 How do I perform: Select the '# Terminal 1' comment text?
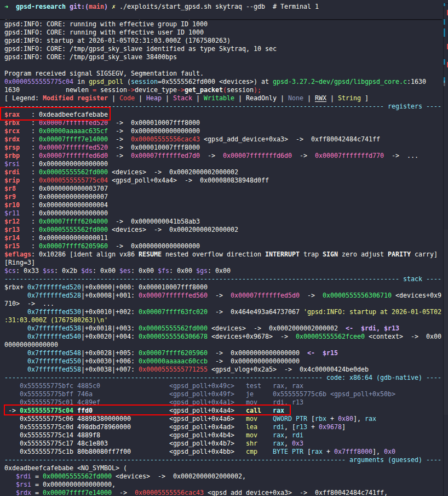[x=296, y=7]
